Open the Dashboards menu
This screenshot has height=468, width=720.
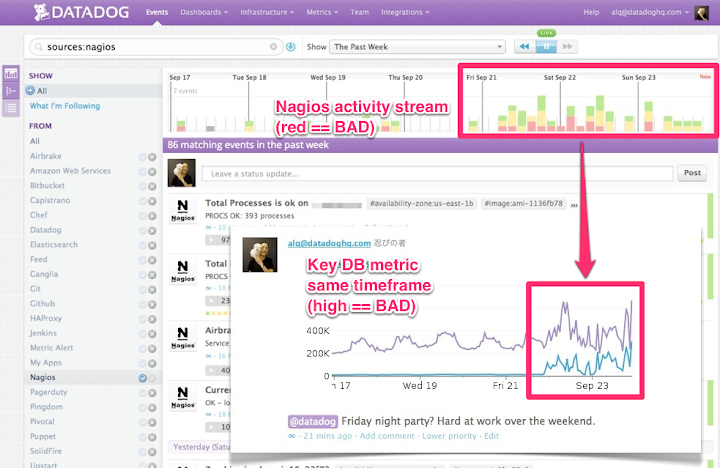204,12
